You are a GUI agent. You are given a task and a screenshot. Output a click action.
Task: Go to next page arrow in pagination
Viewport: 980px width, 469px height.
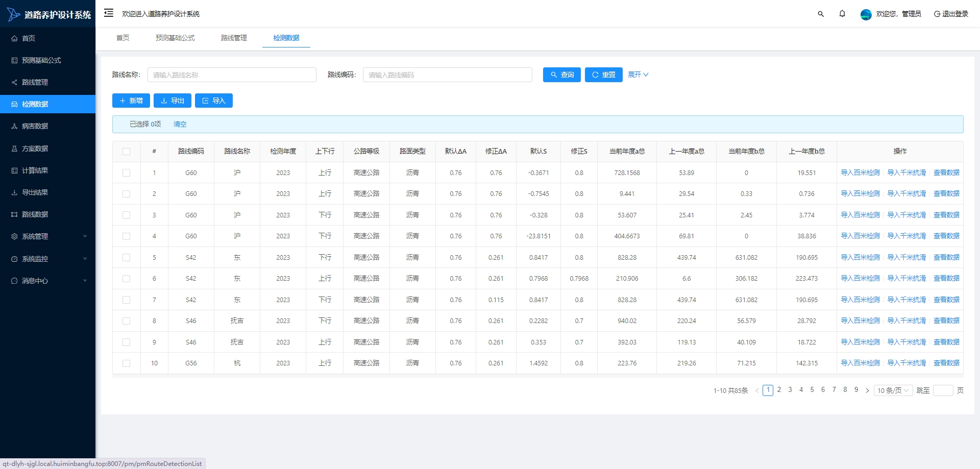[867, 390]
